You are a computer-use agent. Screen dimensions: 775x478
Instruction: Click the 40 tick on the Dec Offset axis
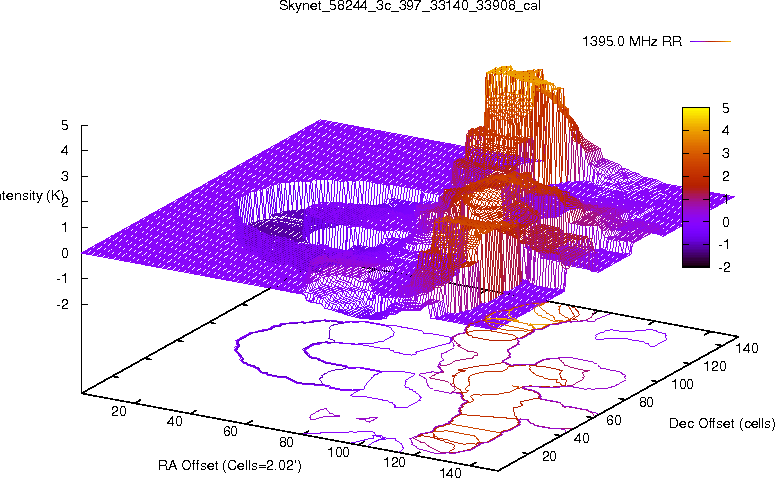tap(581, 438)
